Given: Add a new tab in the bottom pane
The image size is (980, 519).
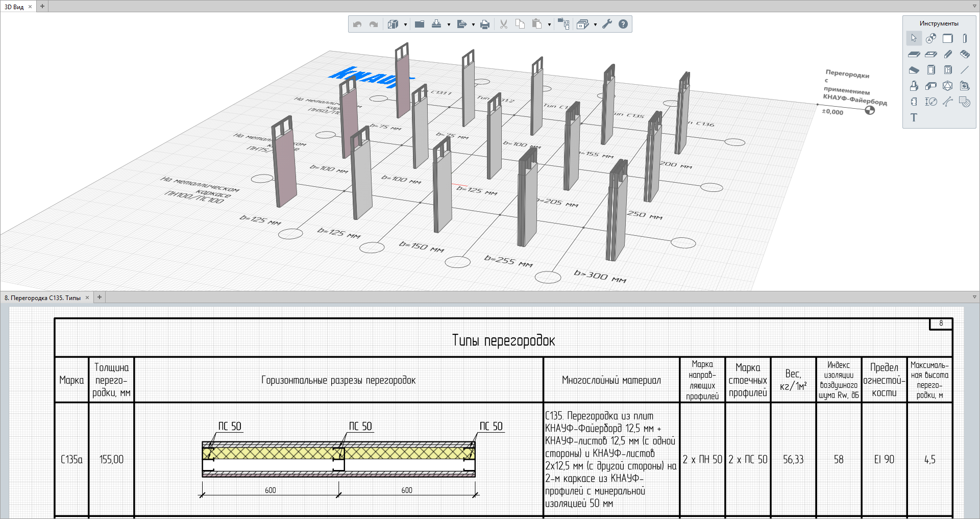Looking at the screenshot, I should (x=100, y=297).
